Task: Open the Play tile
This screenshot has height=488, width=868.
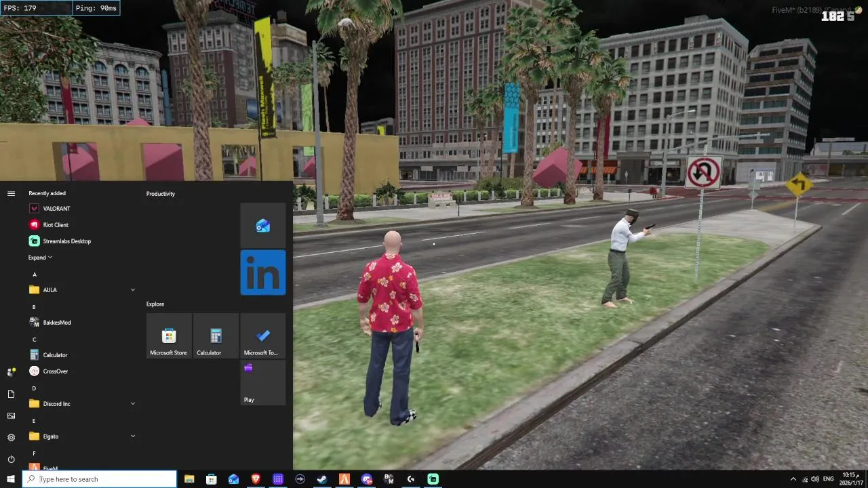Action: [x=263, y=382]
